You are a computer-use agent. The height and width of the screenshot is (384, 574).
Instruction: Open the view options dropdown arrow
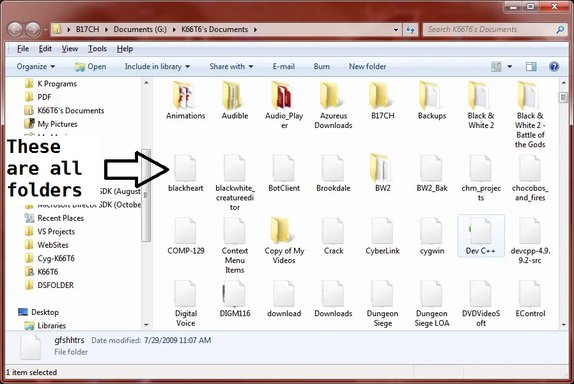click(x=509, y=67)
